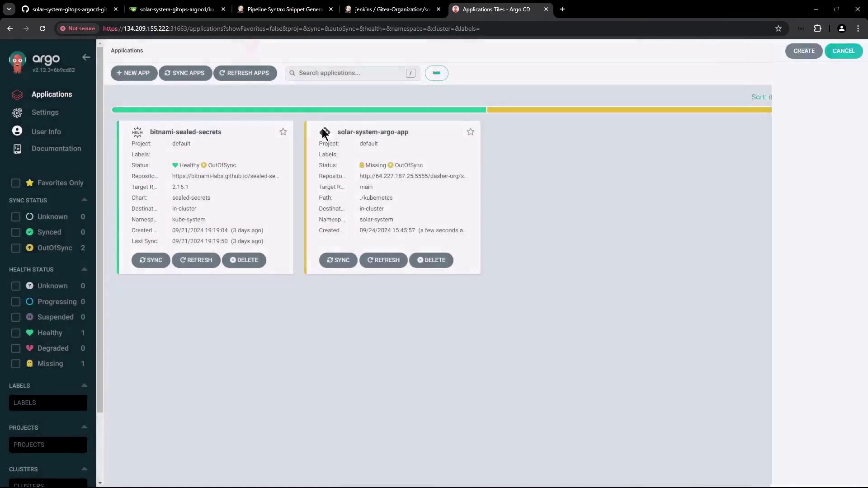Open Documentation in sidebar
The height and width of the screenshot is (488, 868).
pyautogui.click(x=56, y=149)
